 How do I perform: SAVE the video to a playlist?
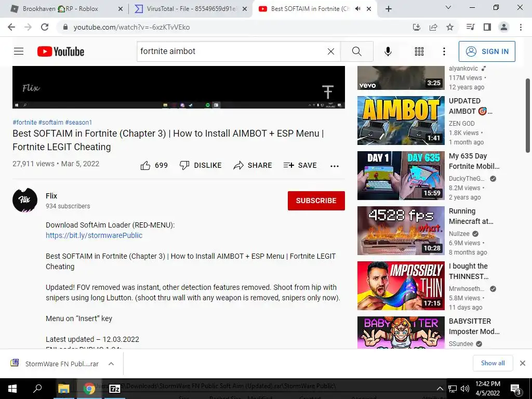(300, 165)
